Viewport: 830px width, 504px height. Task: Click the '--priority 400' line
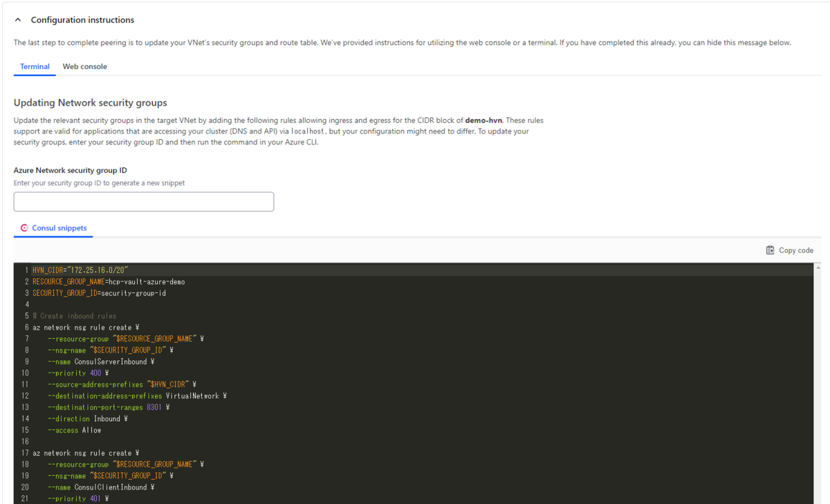click(78, 373)
